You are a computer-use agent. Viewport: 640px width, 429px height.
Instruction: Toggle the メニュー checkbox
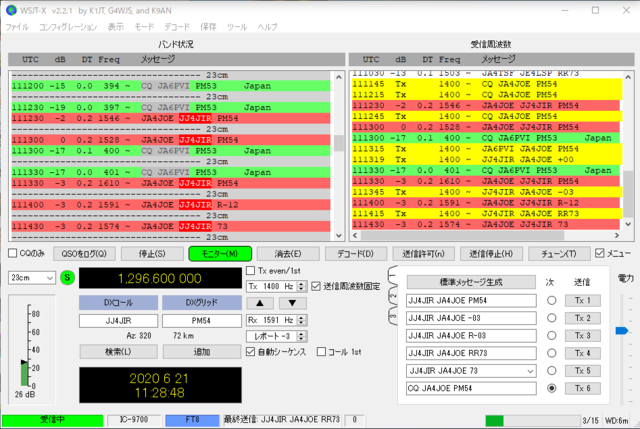pos(599,253)
